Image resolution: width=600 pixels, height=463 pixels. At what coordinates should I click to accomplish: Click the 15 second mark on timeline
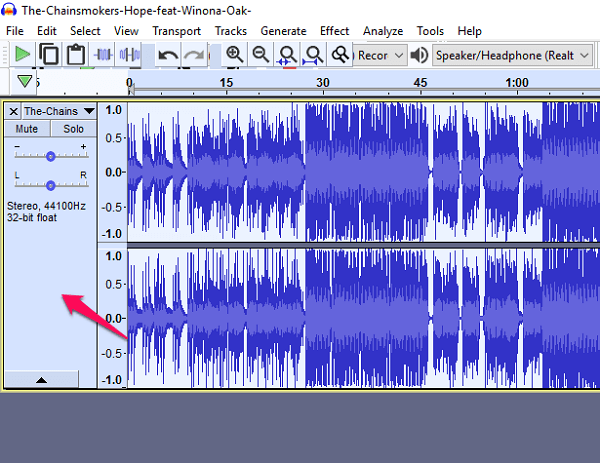[226, 83]
